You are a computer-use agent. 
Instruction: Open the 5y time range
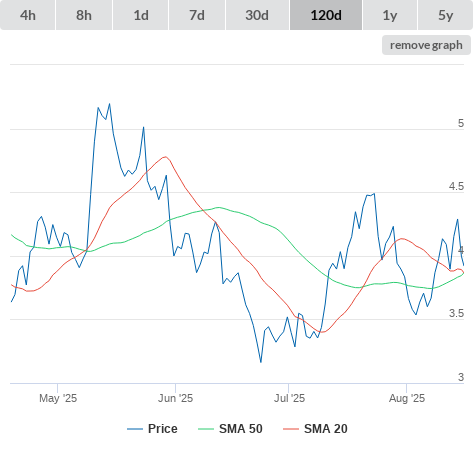tap(445, 15)
